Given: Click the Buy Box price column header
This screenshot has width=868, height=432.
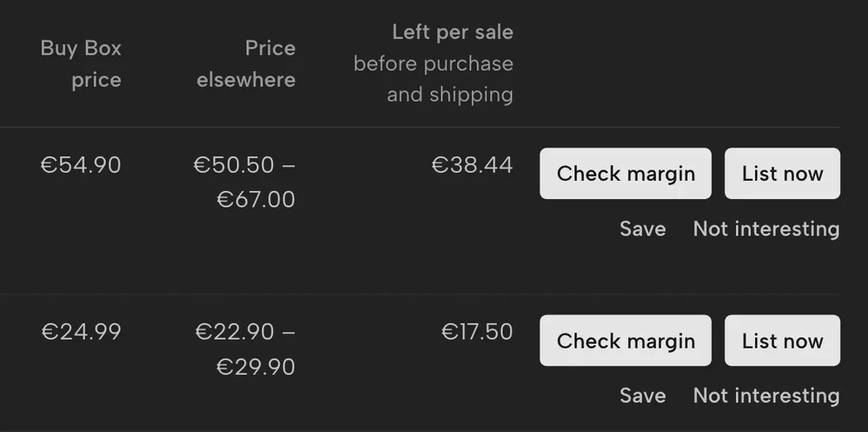Looking at the screenshot, I should (x=81, y=64).
